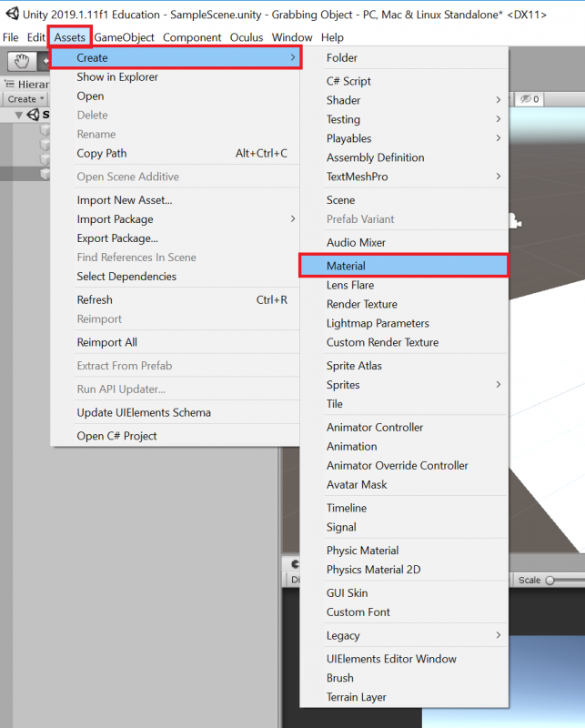This screenshot has height=728, width=585.
Task: Open the Edit menu
Action: (x=35, y=37)
